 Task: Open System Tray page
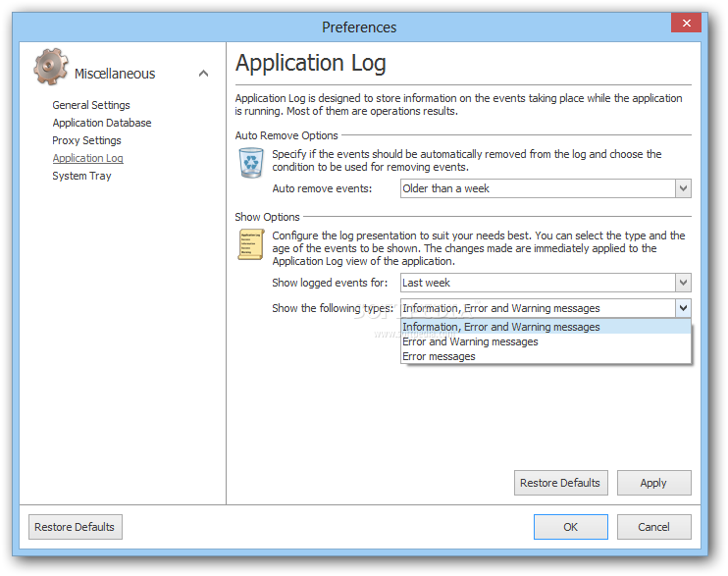[81, 176]
